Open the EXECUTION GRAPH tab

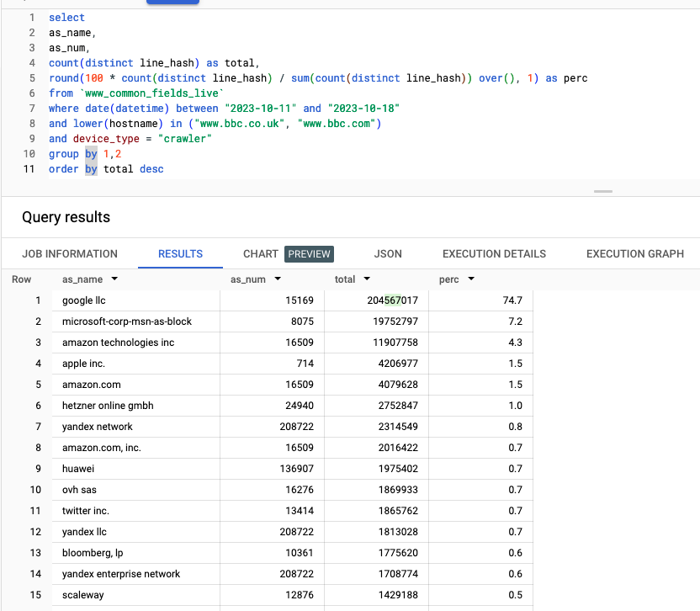635,253
